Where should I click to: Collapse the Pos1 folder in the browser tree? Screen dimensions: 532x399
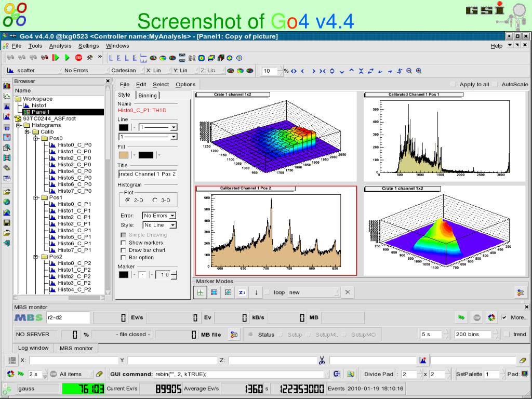[36, 197]
